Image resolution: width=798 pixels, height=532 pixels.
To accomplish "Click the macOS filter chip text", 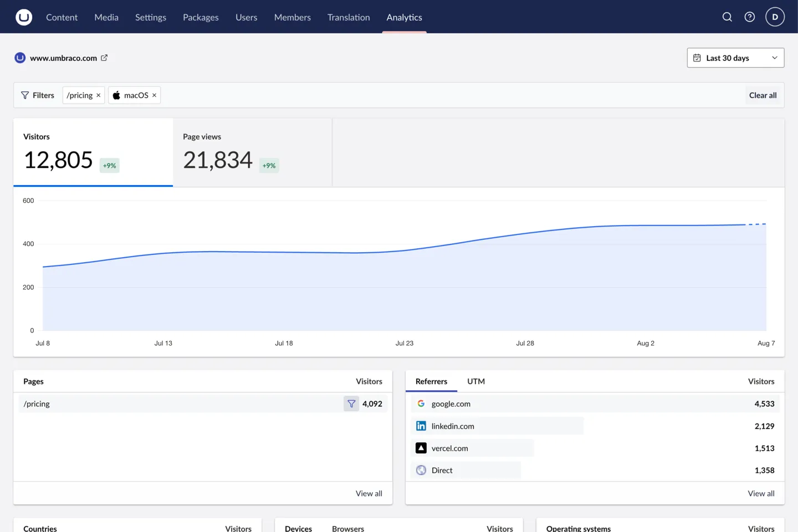I will 136,95.
